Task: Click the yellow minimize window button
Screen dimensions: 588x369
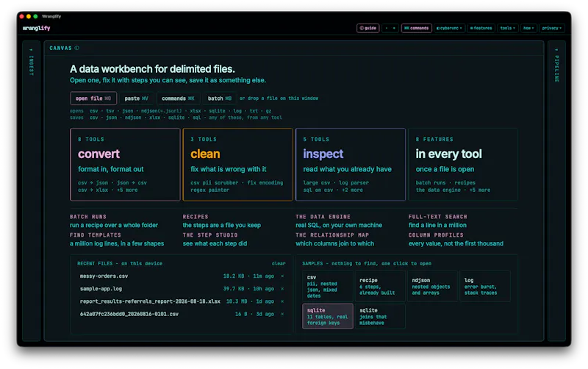Action: point(29,16)
